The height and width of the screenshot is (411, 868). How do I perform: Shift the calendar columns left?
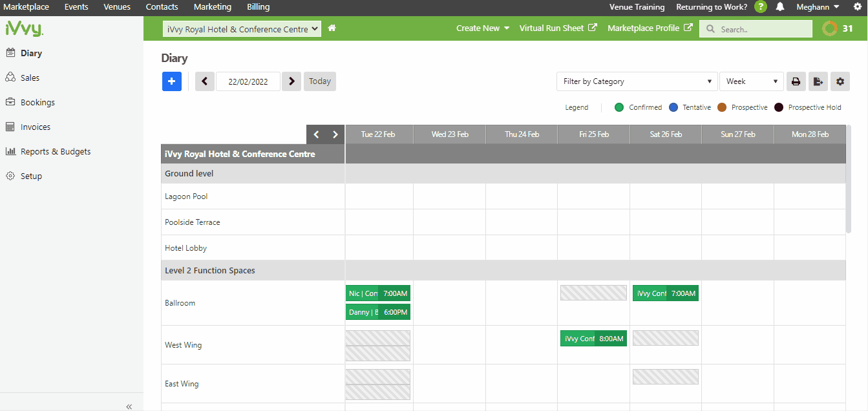point(316,134)
